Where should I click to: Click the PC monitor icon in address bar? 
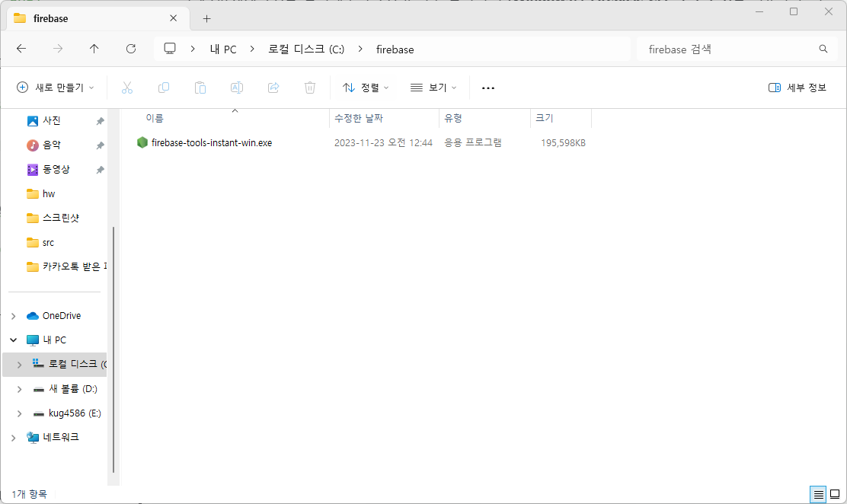pyautogui.click(x=170, y=49)
